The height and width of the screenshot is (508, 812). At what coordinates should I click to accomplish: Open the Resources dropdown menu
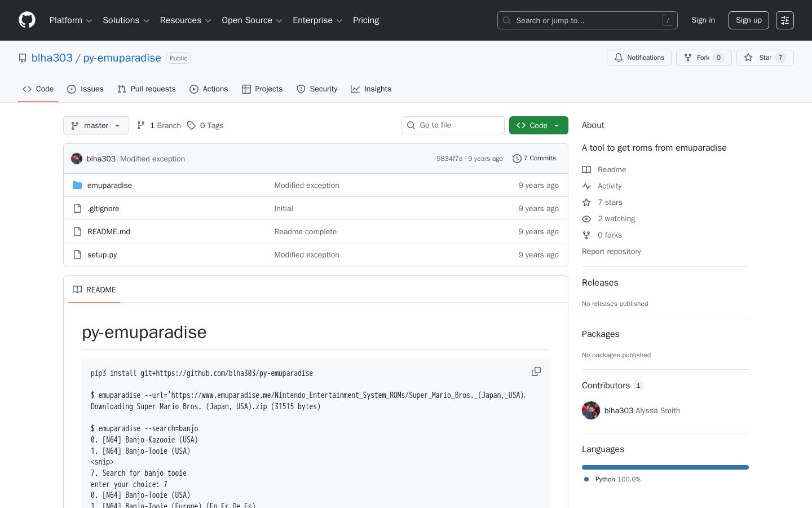pyautogui.click(x=186, y=20)
